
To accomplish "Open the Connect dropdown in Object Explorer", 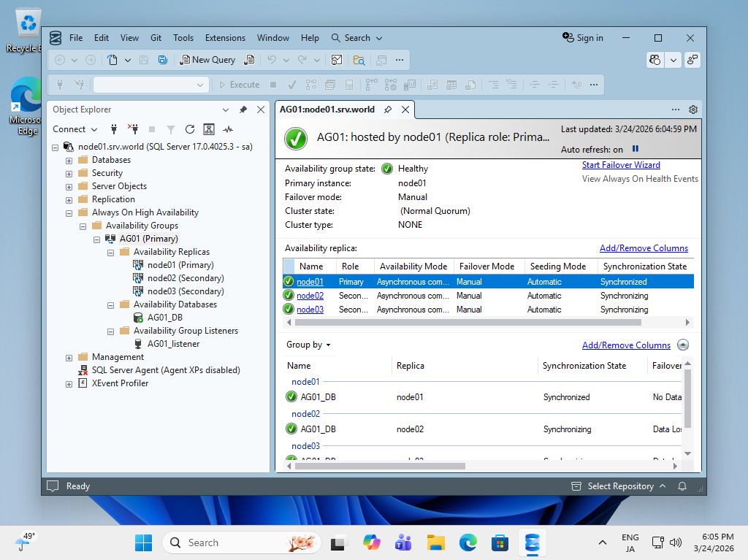I will point(75,129).
